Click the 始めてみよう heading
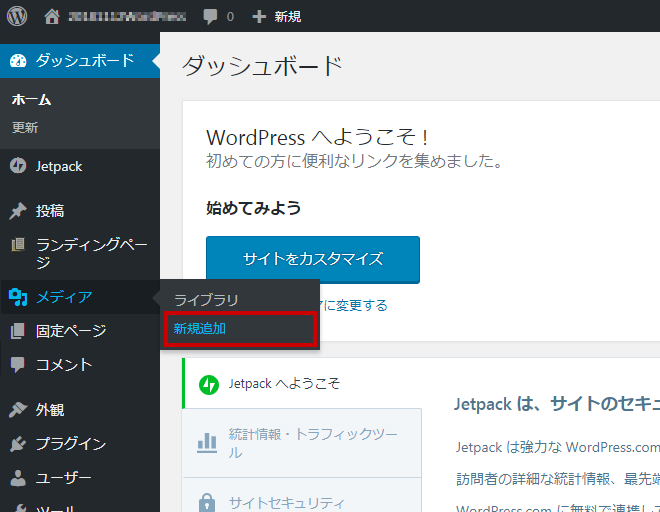The height and width of the screenshot is (512, 660). 253,208
